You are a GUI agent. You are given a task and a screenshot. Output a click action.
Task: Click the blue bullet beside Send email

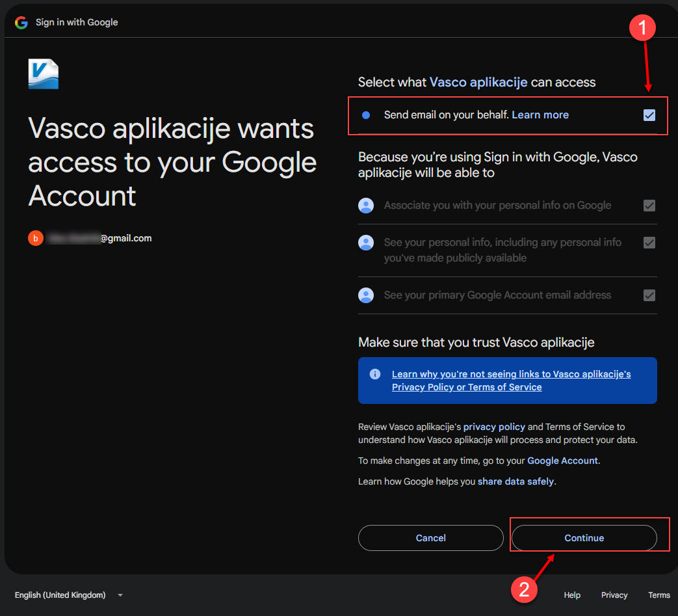tap(366, 115)
